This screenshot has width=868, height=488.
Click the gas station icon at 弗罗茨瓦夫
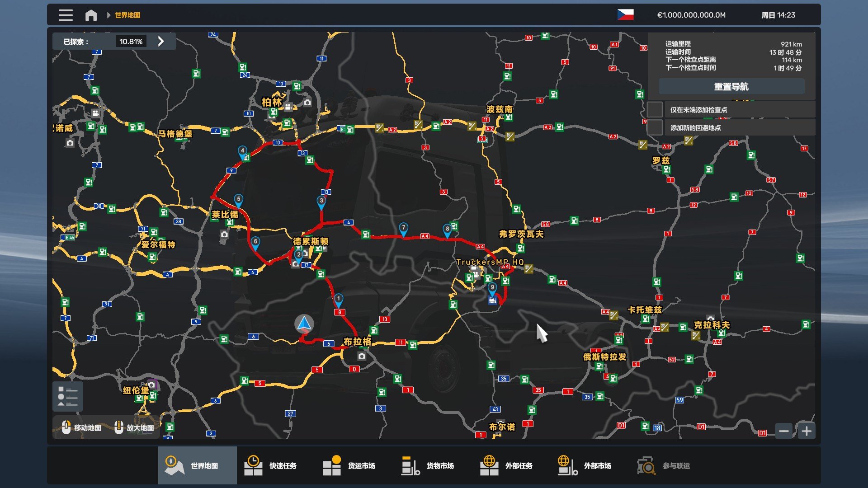[x=520, y=248]
